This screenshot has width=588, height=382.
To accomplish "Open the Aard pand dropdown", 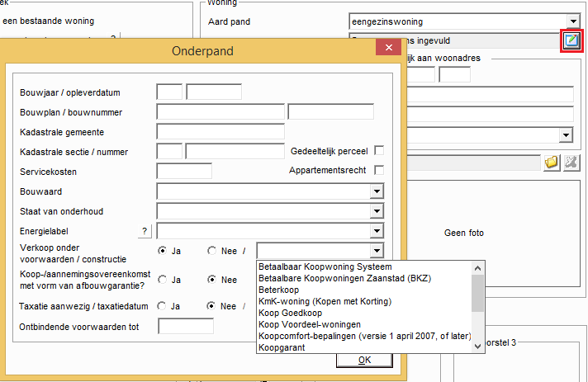I will [573, 21].
